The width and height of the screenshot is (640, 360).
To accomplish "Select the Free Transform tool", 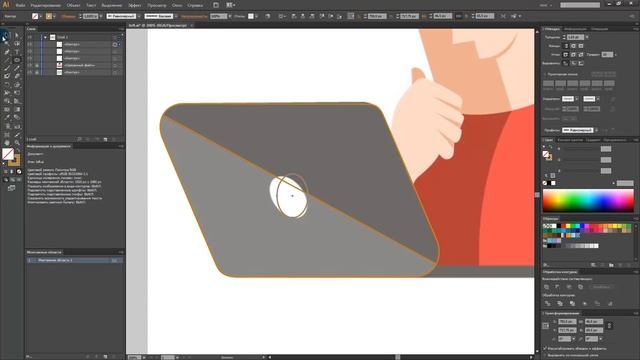I will pos(17,93).
